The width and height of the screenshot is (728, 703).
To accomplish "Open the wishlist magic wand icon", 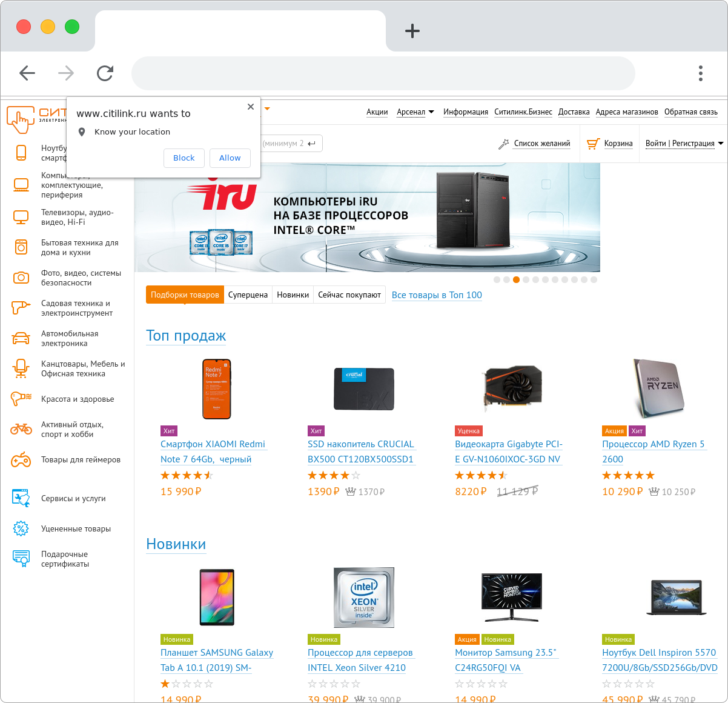I will pos(503,144).
